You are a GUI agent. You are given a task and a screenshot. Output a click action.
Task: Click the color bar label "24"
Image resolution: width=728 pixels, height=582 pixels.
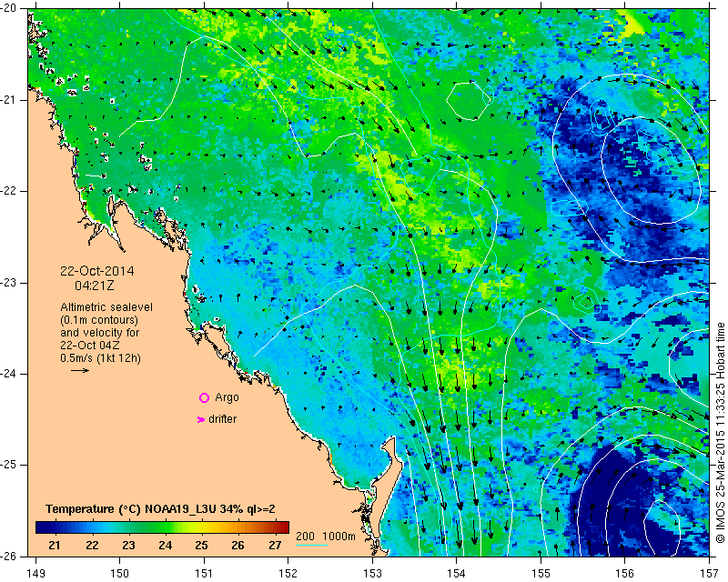[165, 545]
